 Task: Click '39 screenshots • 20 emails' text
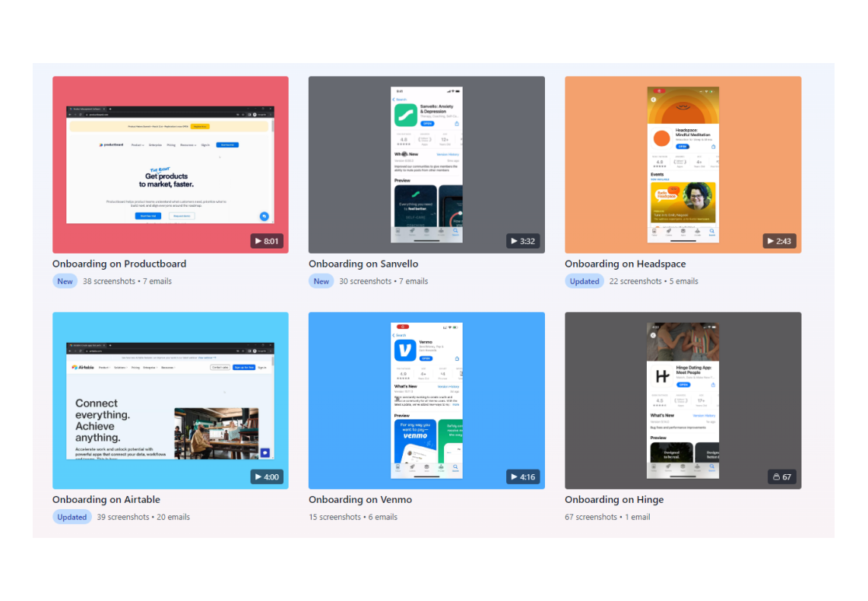[144, 517]
